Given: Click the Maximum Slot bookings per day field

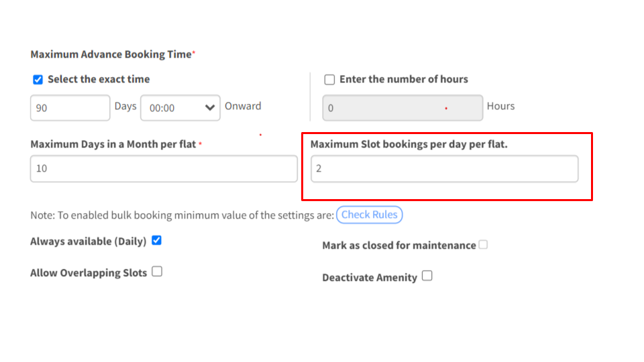Looking at the screenshot, I should click(x=444, y=169).
